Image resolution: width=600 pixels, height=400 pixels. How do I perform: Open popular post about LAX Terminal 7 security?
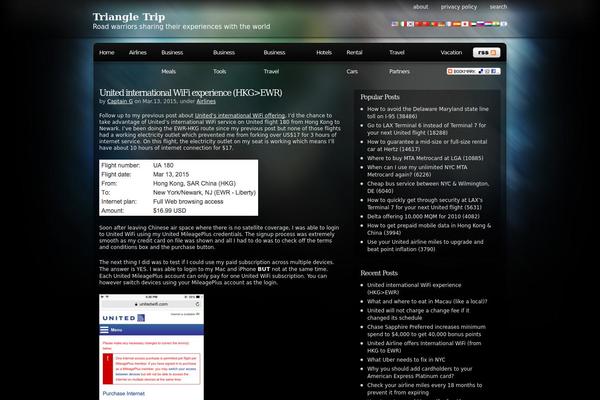[425, 204]
